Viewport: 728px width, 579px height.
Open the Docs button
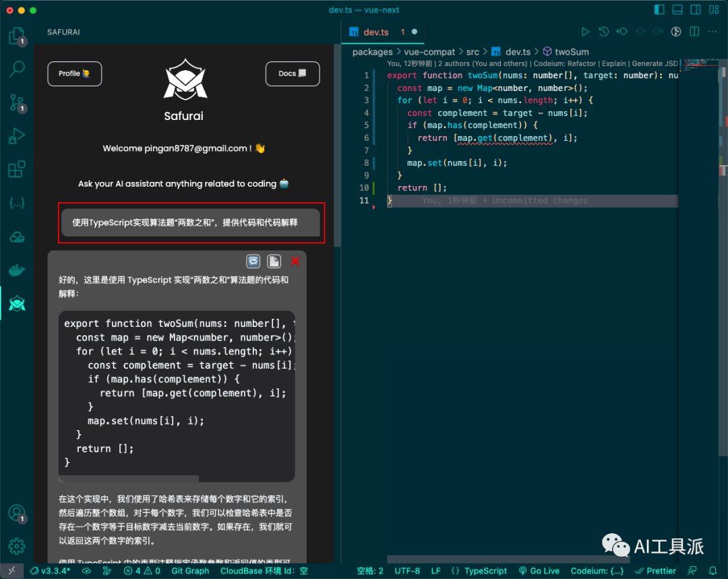click(293, 74)
